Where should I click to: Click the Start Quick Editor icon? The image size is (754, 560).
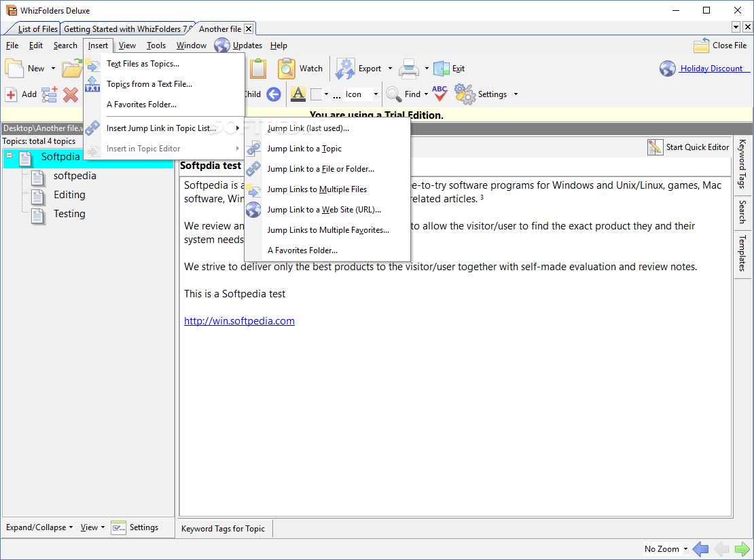pyautogui.click(x=655, y=147)
